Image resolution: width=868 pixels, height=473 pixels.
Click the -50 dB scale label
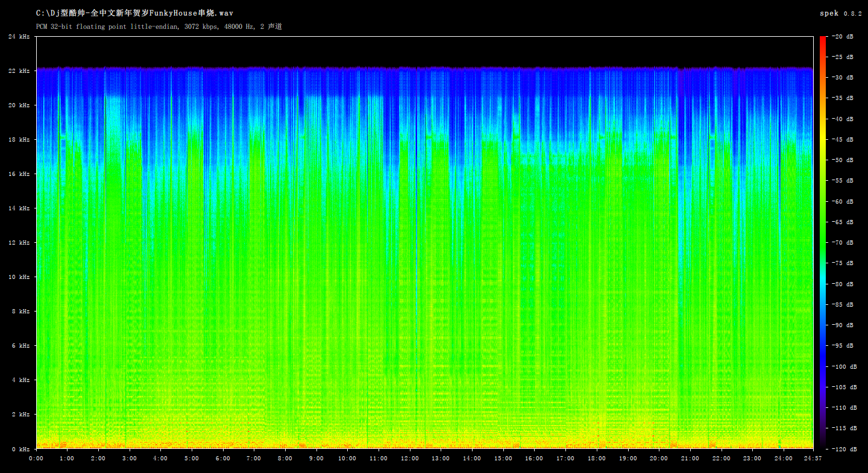tap(842, 160)
